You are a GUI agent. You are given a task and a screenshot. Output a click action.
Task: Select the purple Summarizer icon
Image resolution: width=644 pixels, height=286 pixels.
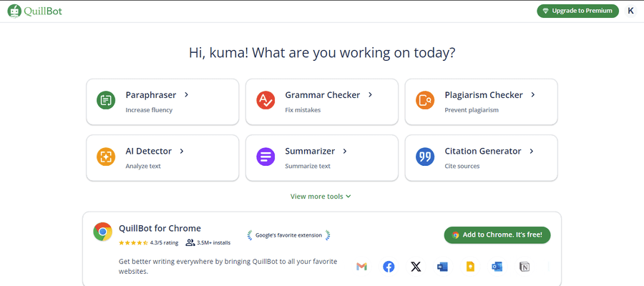(265, 157)
